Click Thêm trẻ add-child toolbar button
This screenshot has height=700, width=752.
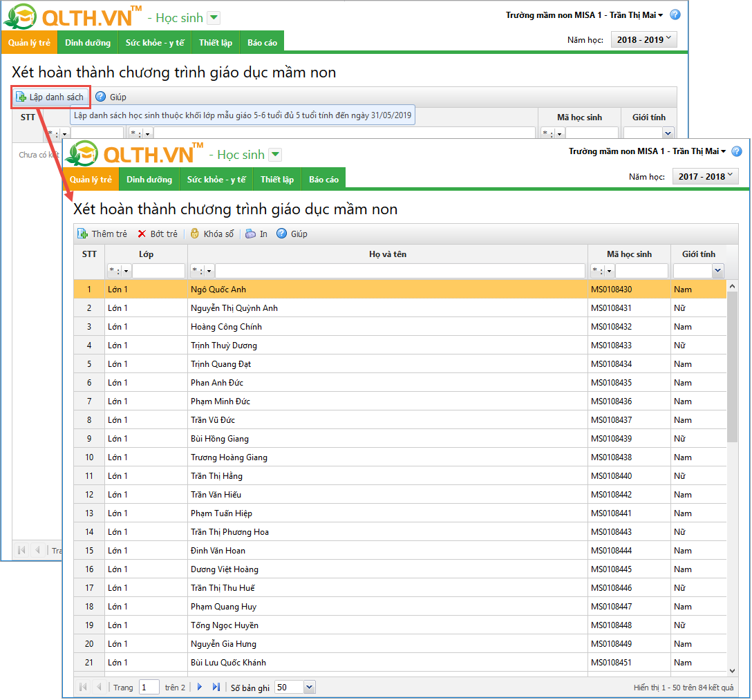tap(102, 234)
